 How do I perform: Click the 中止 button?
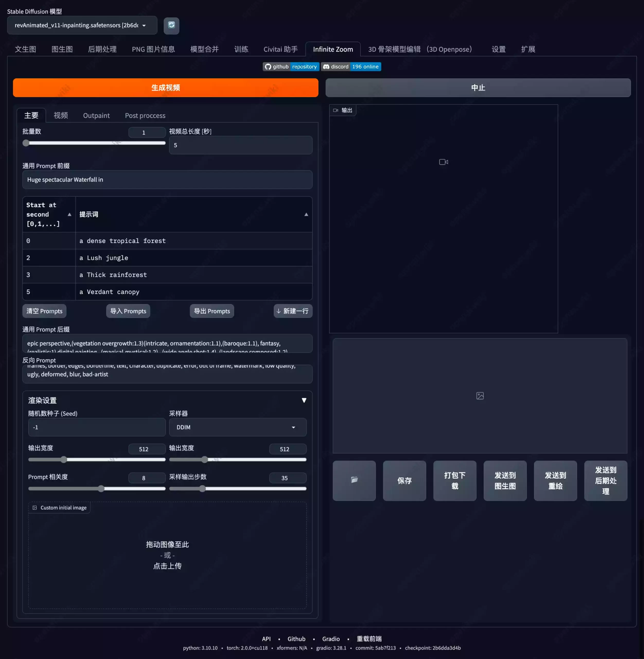(x=478, y=88)
